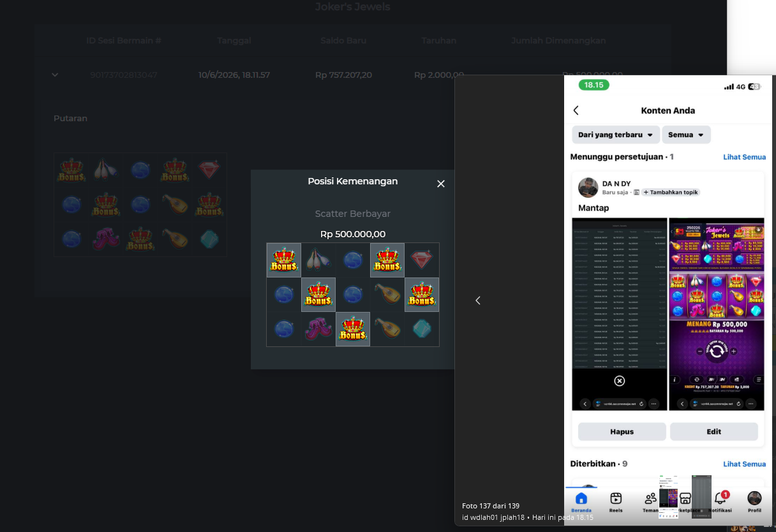Open the Teman tab in bottom navigation
Viewport: 776px width, 532px height.
tap(650, 502)
